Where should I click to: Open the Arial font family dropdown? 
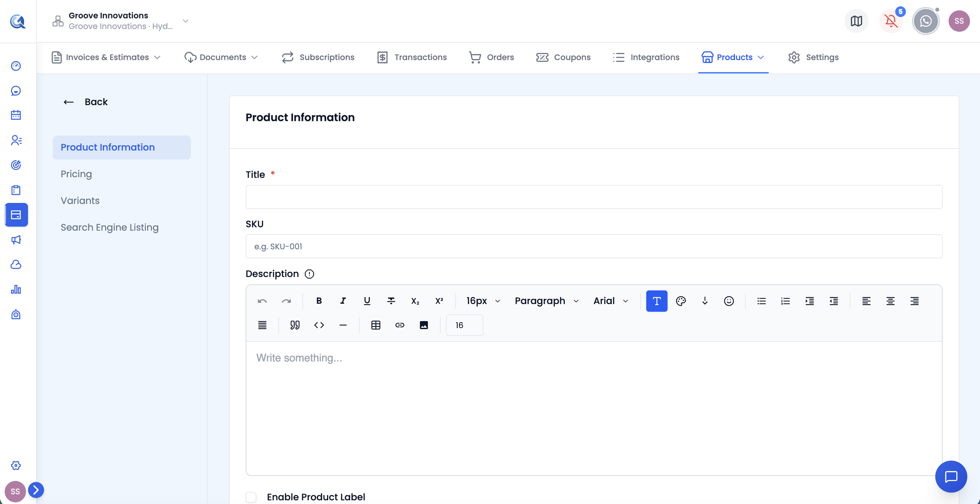610,301
